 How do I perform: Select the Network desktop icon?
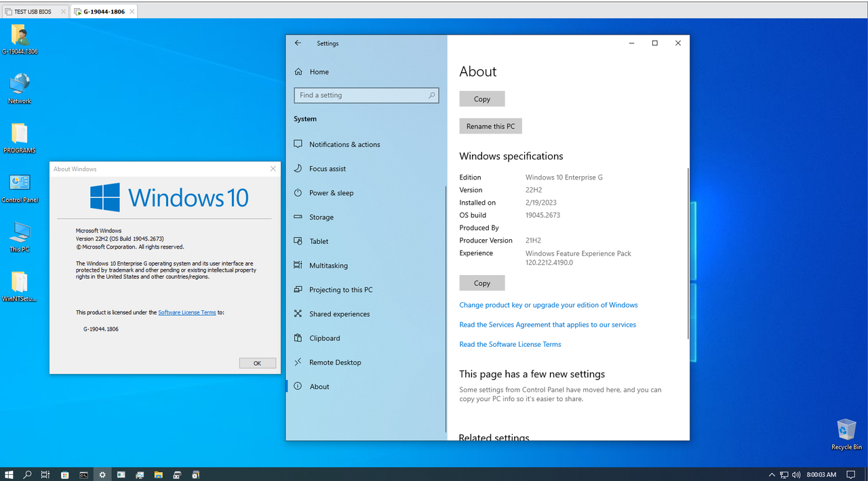[x=20, y=89]
